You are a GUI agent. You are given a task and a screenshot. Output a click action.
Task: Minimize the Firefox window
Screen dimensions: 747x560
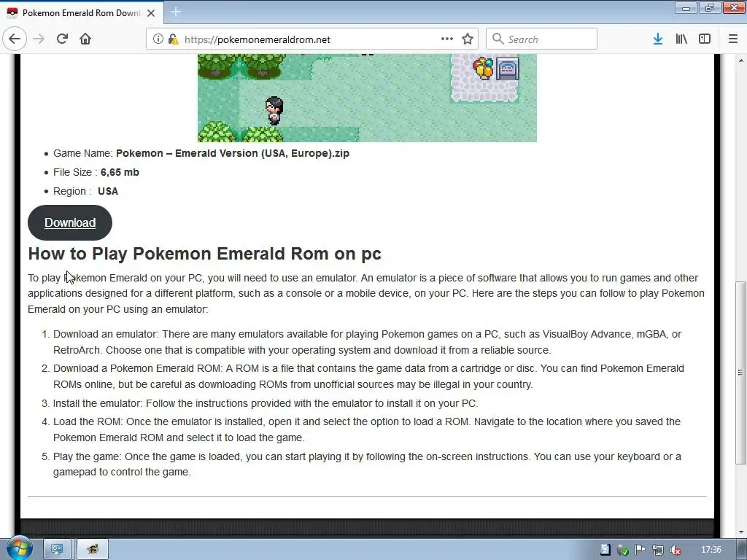click(686, 8)
